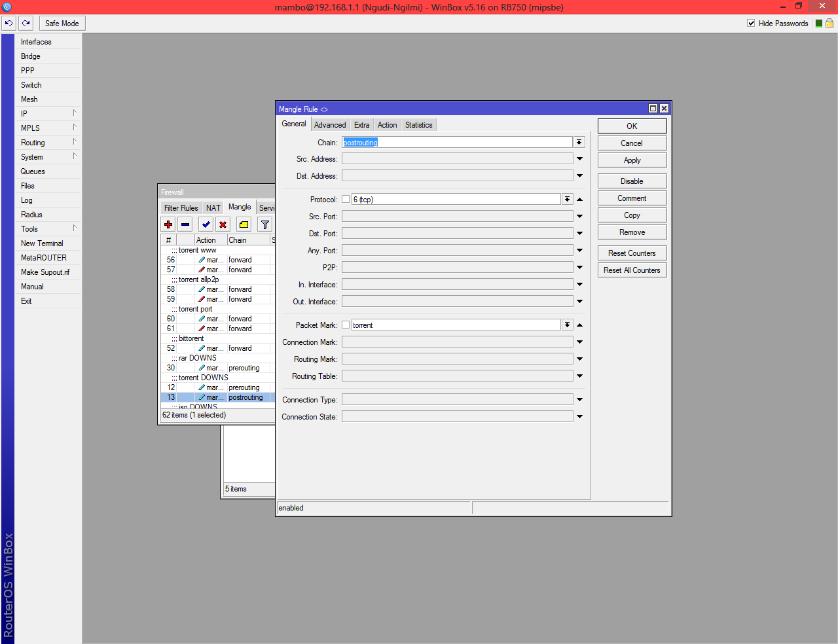The image size is (838, 644).
Task: Expand the Src. Address field
Action: pyautogui.click(x=579, y=159)
